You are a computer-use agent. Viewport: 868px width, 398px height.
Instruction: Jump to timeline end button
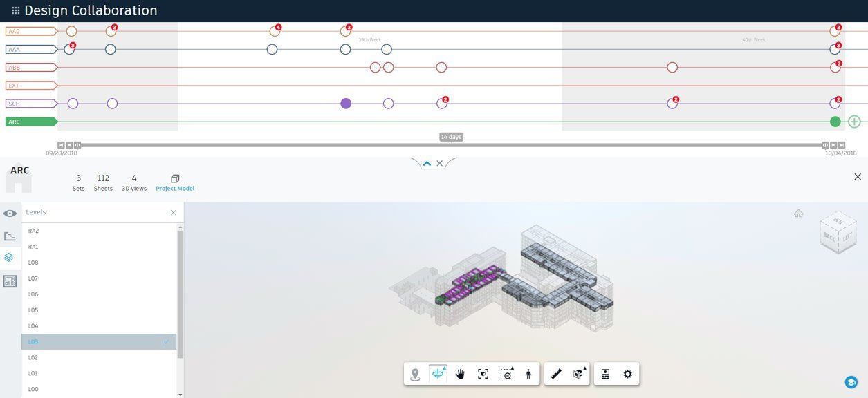tap(842, 145)
